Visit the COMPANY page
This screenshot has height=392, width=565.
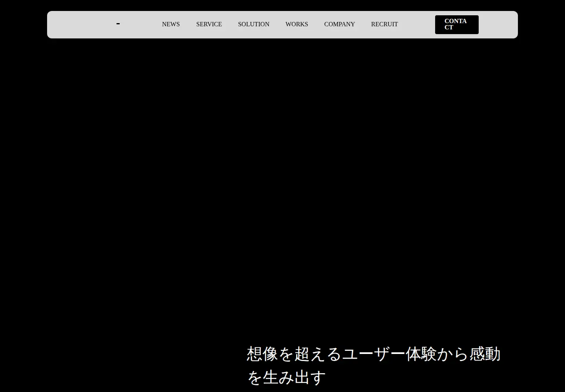339,24
